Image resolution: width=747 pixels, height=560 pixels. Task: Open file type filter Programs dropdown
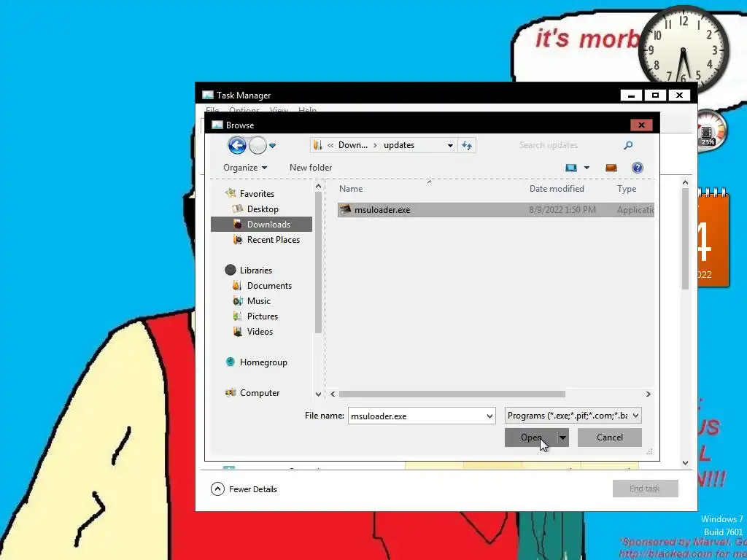click(573, 416)
